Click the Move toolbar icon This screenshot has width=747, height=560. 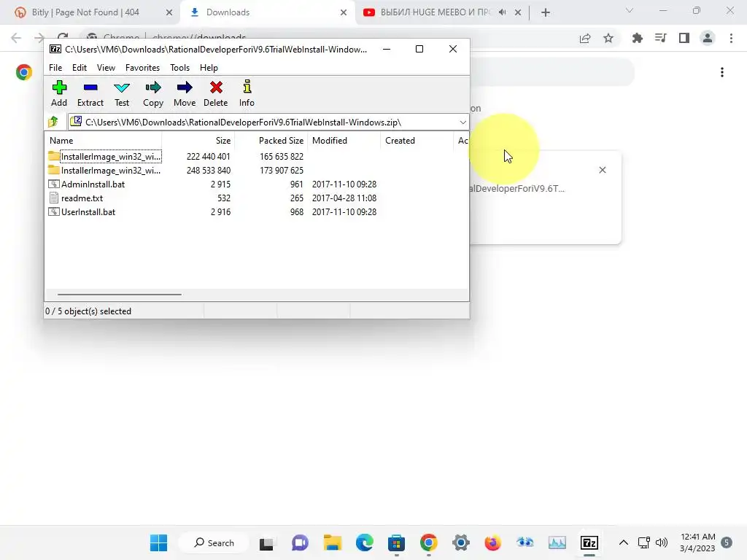pyautogui.click(x=185, y=93)
